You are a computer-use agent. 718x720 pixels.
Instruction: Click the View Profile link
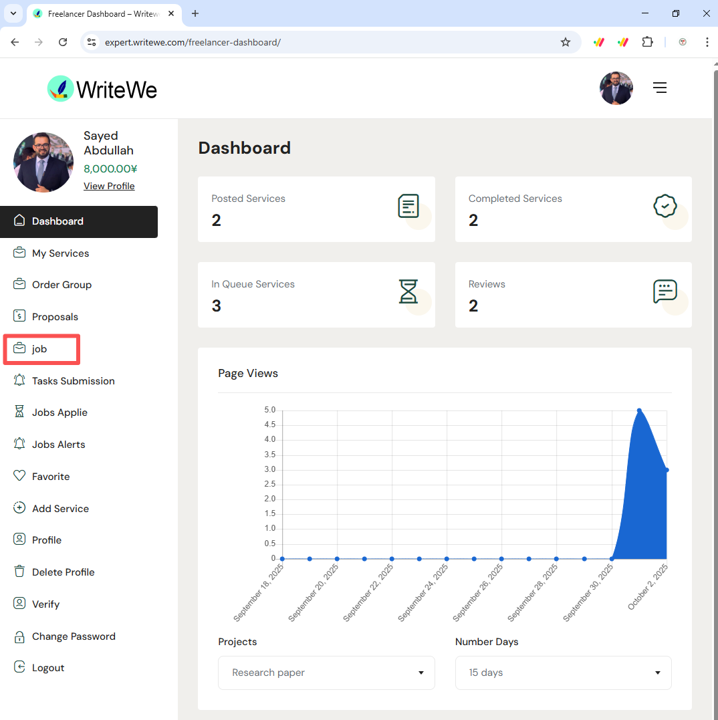coord(109,186)
